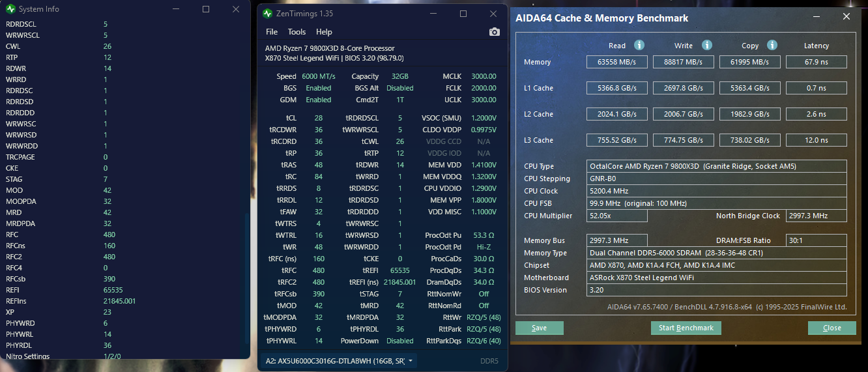Click the FCLK value 2000.00
This screenshot has width=868, height=372.
pos(484,88)
